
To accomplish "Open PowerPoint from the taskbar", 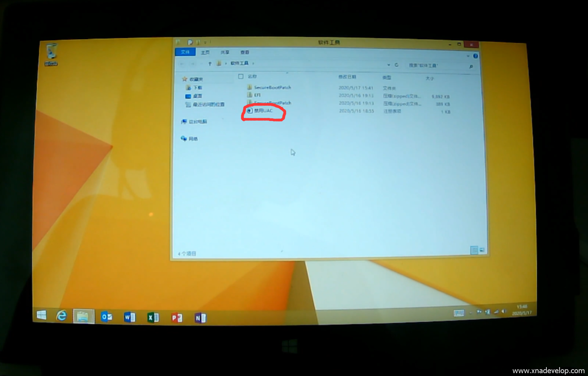I will click(177, 318).
